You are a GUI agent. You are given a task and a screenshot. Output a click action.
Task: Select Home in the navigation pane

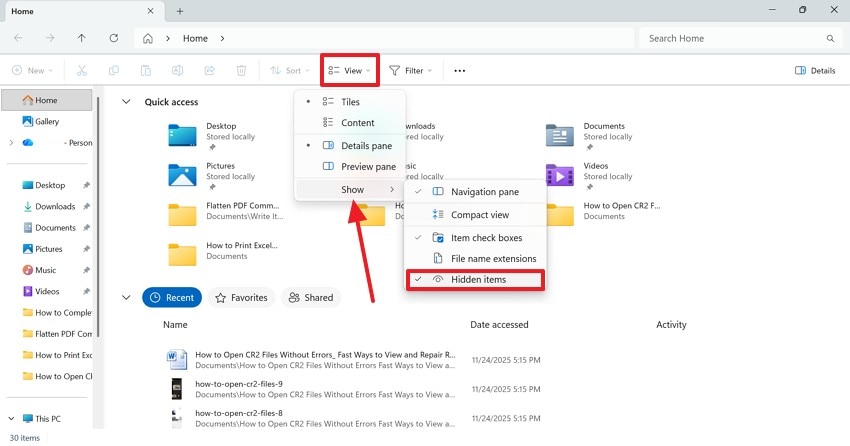[47, 100]
